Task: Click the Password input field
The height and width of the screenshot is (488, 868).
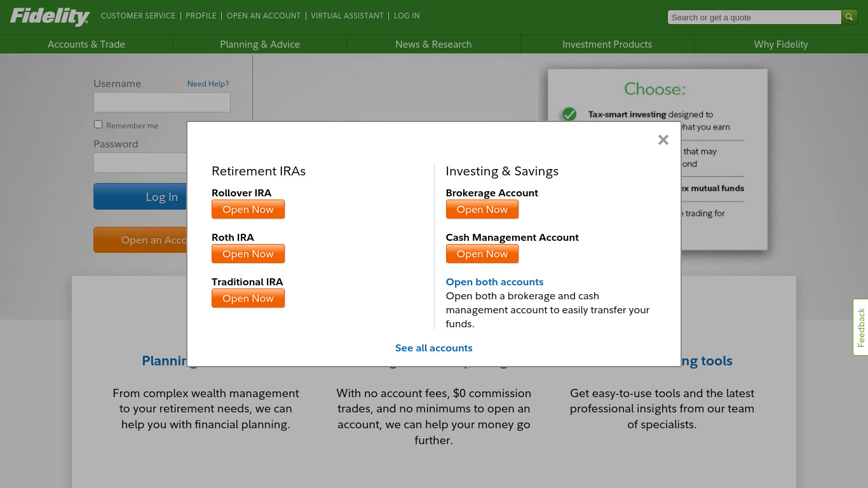Action: (x=140, y=163)
